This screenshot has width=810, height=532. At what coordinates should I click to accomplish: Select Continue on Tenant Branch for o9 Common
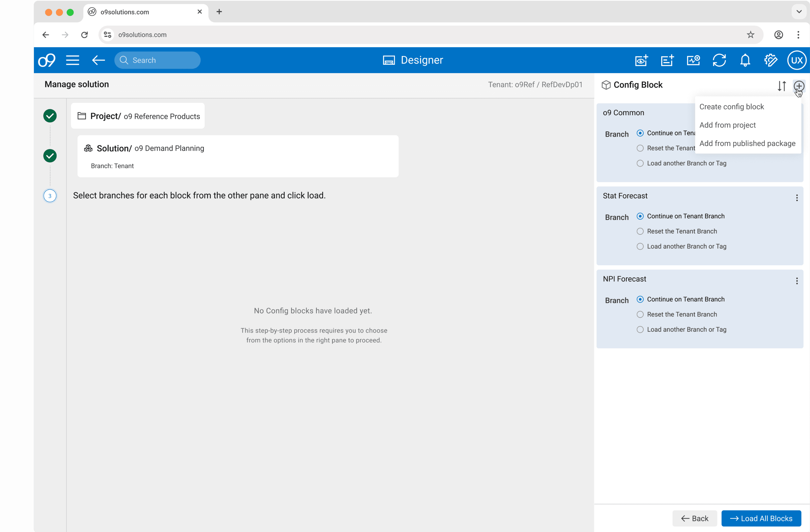(640, 133)
